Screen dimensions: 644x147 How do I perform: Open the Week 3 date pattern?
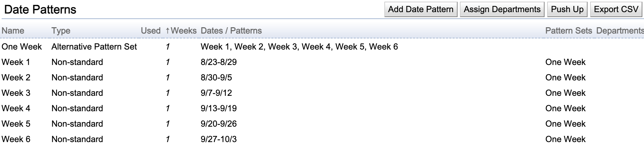(322, 93)
